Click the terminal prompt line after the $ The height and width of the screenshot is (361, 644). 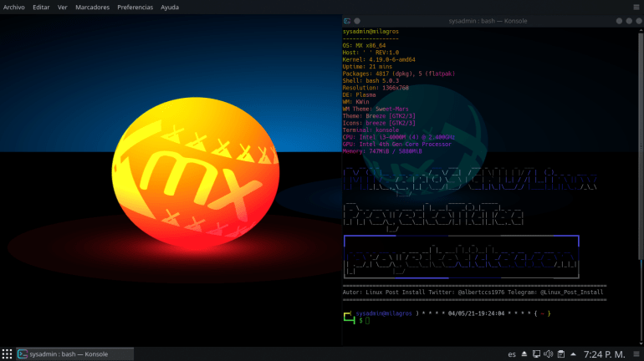pyautogui.click(x=368, y=321)
